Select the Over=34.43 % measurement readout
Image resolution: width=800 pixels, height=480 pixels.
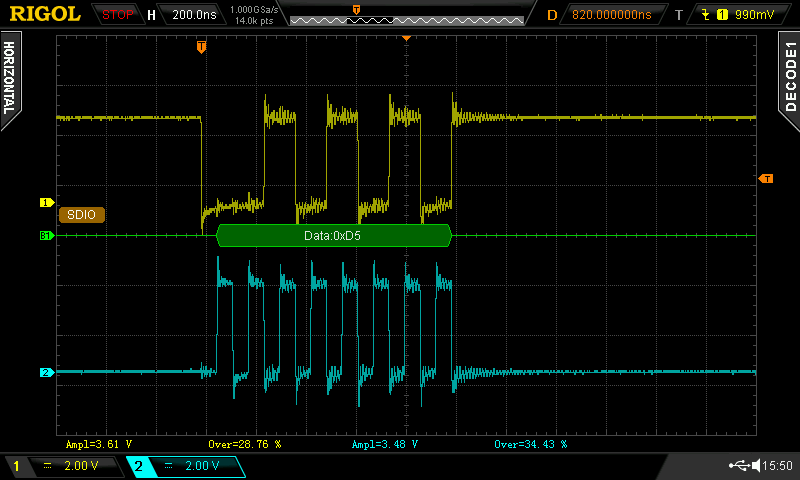pyautogui.click(x=530, y=443)
